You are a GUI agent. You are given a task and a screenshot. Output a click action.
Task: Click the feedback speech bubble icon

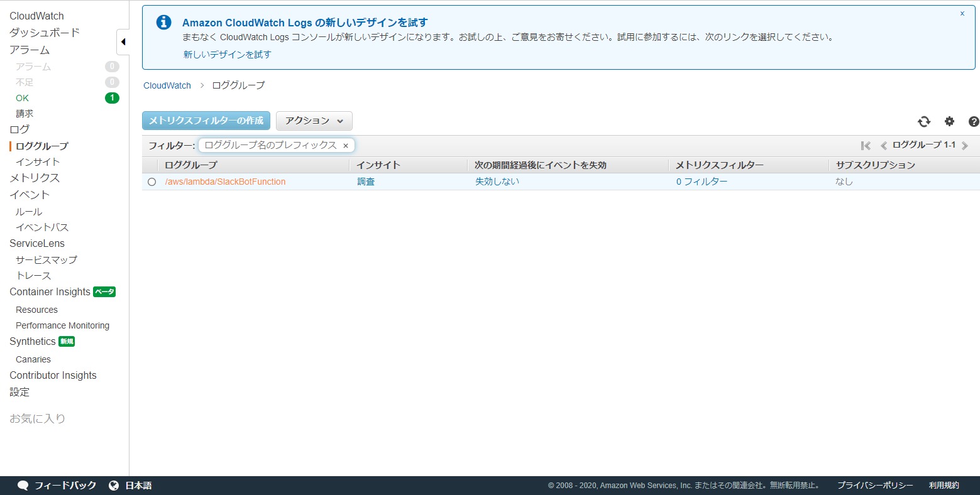(x=23, y=486)
